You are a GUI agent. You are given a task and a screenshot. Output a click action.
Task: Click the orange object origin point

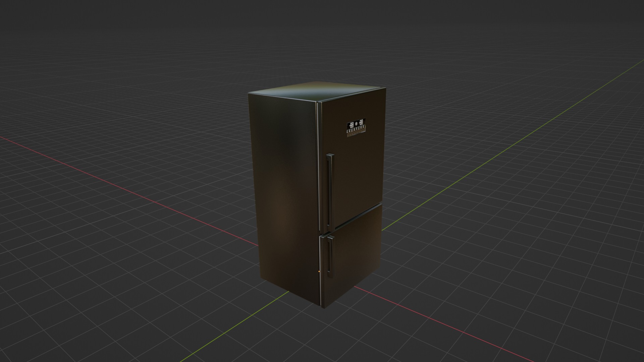(x=319, y=271)
